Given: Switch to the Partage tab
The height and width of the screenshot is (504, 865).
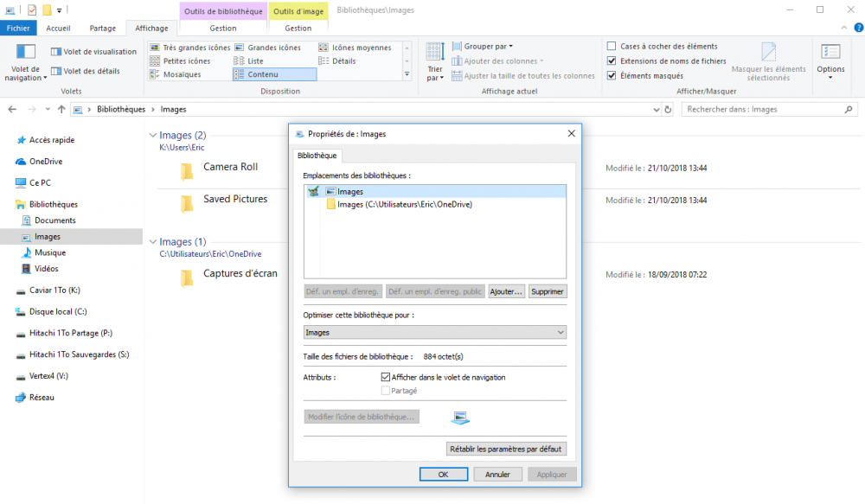Looking at the screenshot, I should click(x=103, y=29).
